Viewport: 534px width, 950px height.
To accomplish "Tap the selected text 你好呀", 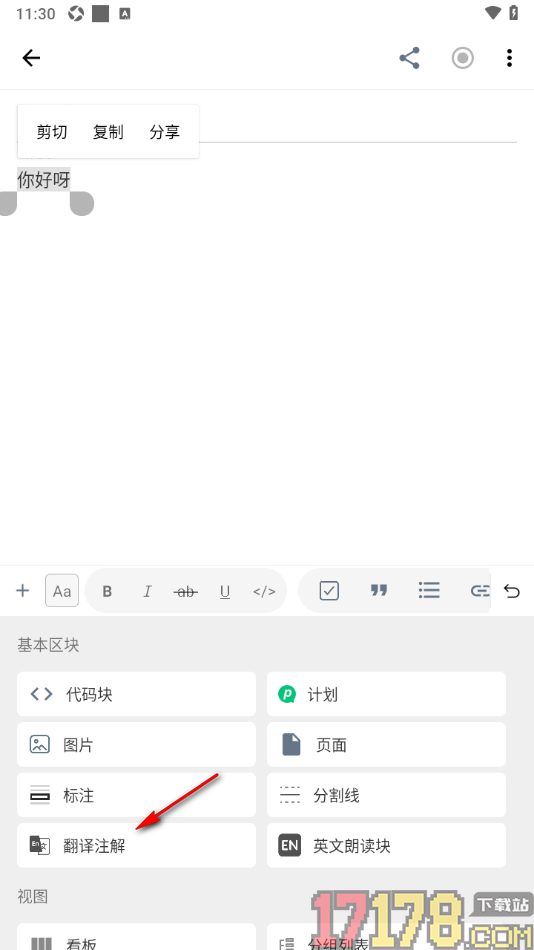I will (x=44, y=179).
